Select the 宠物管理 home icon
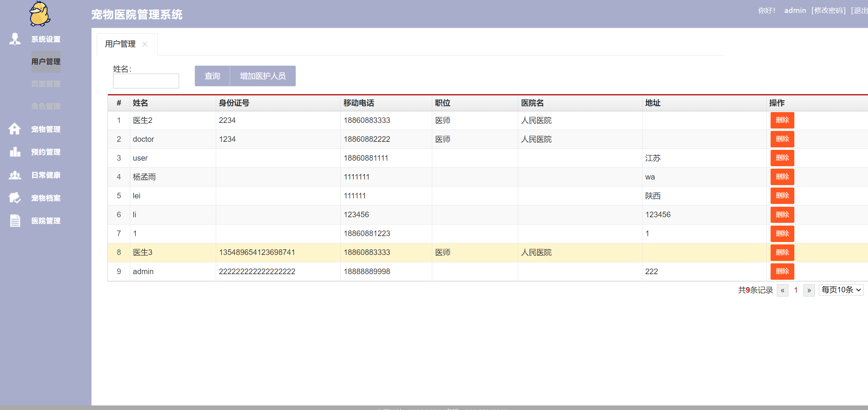Viewport: 868px width, 410px height. tap(15, 129)
